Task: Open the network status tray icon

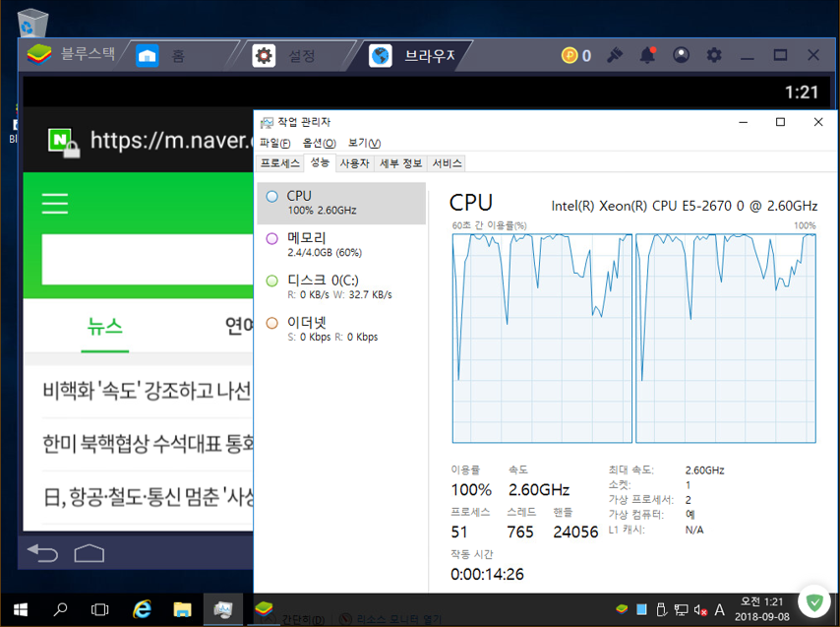Action: point(681,610)
